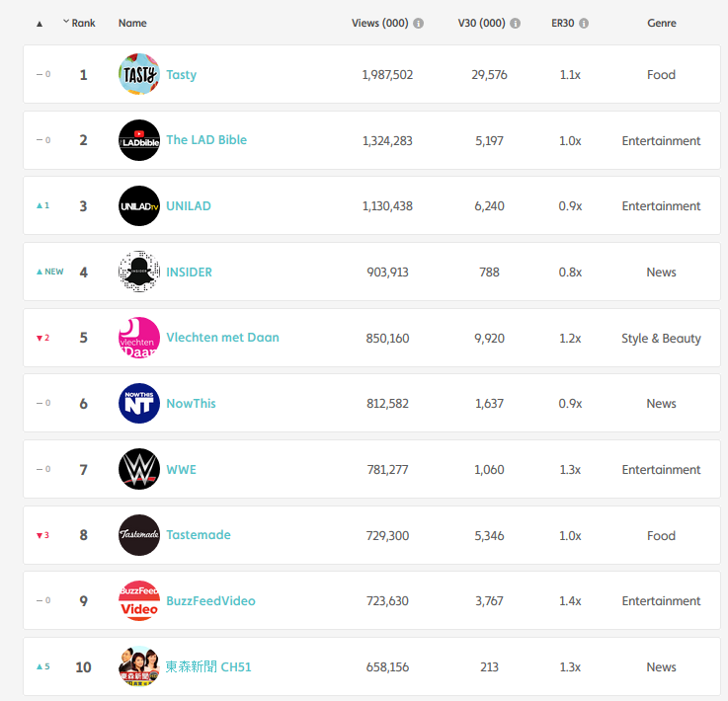This screenshot has width=728, height=701.
Task: Click the info icon beside Views (000)
Action: (x=418, y=23)
